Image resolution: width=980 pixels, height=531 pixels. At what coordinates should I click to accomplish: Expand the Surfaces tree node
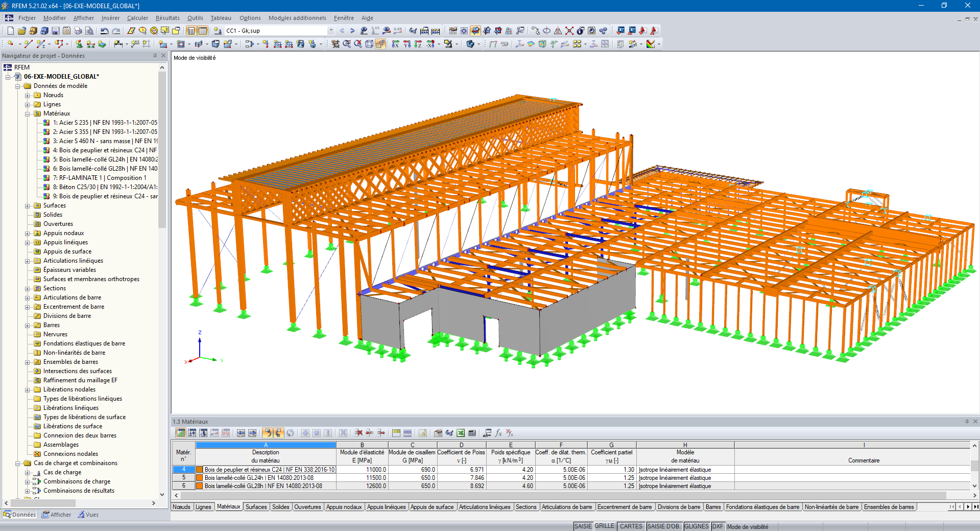[28, 205]
